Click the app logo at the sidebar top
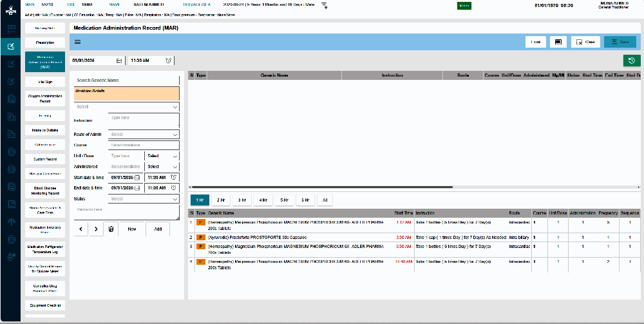Viewport: 644px width, 324px height. 10,10
